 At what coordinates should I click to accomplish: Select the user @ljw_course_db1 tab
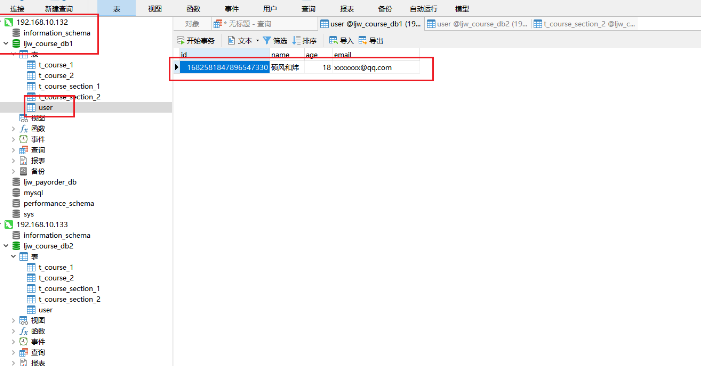(x=370, y=24)
